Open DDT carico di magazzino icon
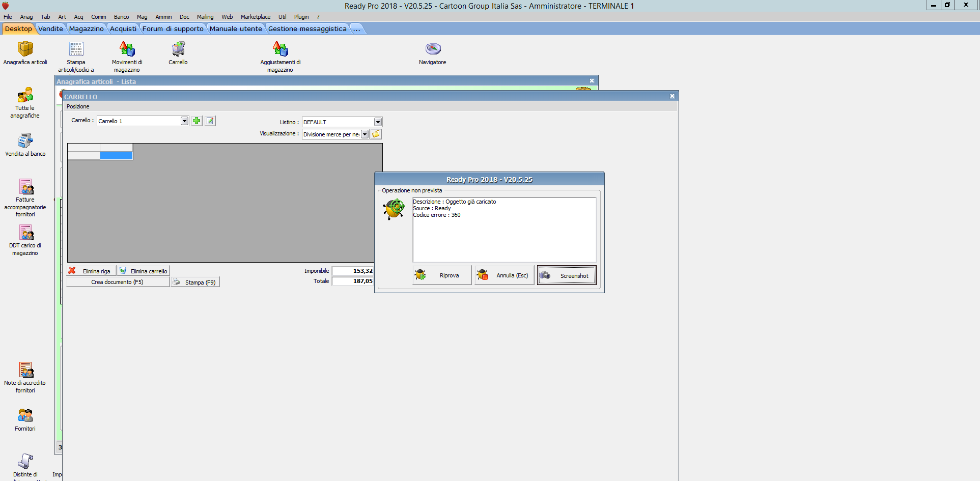 coord(25,240)
